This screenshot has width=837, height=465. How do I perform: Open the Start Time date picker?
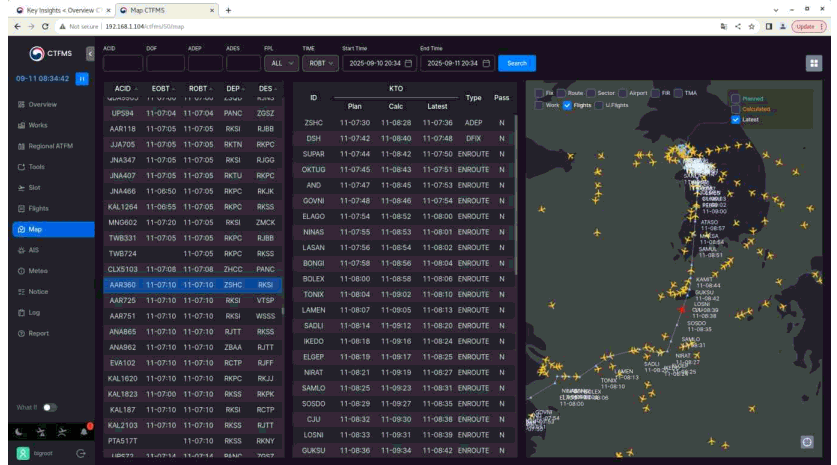[x=379, y=64]
